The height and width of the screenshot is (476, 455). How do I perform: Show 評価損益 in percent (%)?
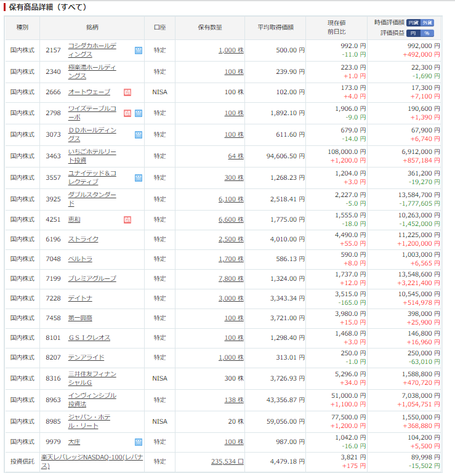[427, 33]
